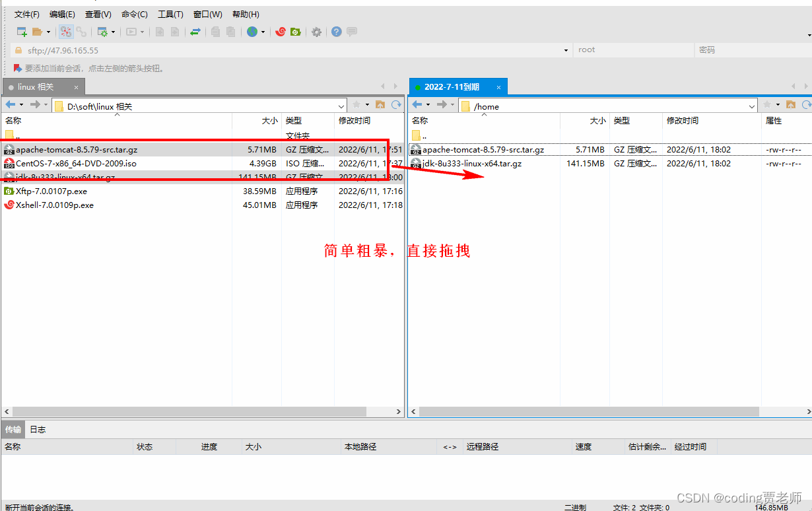Open the session properties window-gear icon
The height and width of the screenshot is (511, 812).
click(x=102, y=32)
